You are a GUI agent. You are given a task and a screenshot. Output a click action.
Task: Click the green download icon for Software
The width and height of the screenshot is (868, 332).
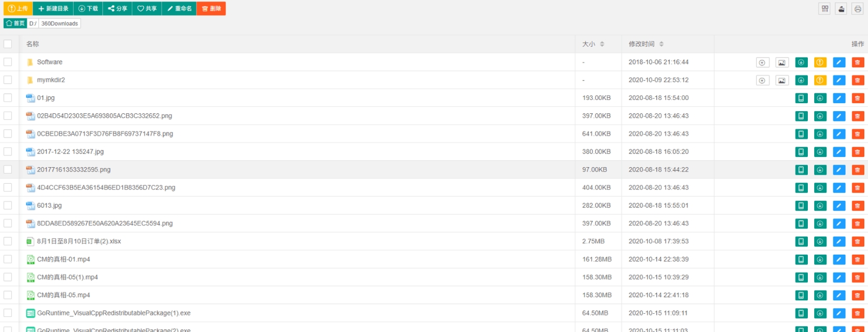click(801, 62)
